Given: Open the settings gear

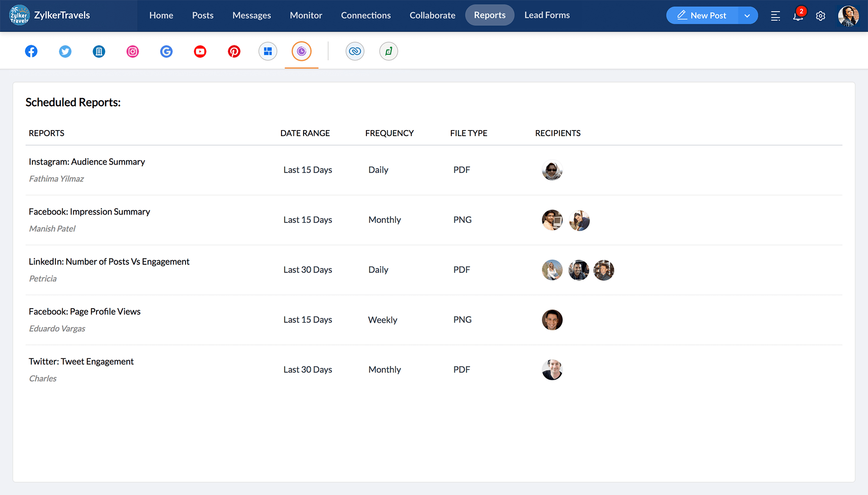Looking at the screenshot, I should 820,16.
